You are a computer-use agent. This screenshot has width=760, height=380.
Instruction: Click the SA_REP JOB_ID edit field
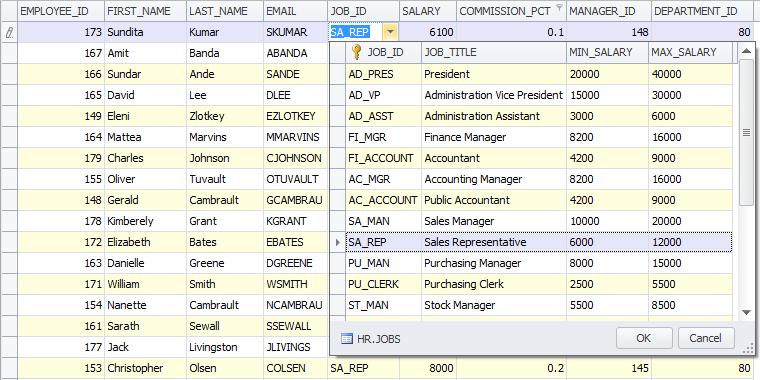coord(356,32)
